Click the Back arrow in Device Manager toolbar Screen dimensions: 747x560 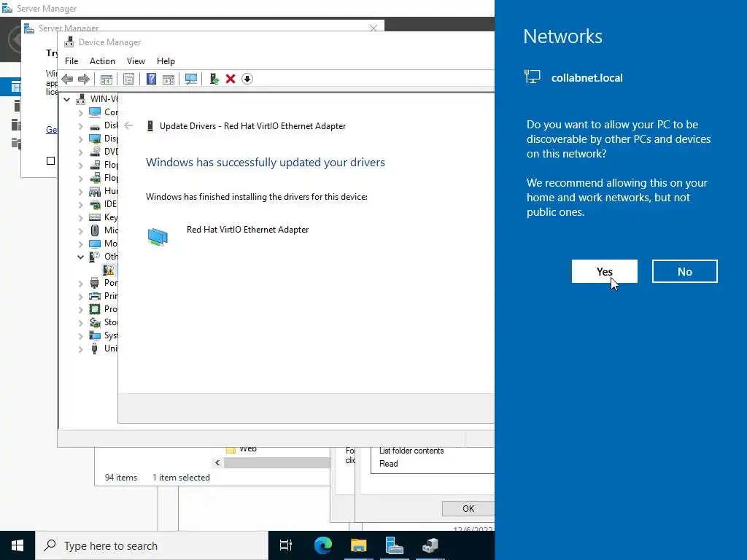tap(67, 79)
